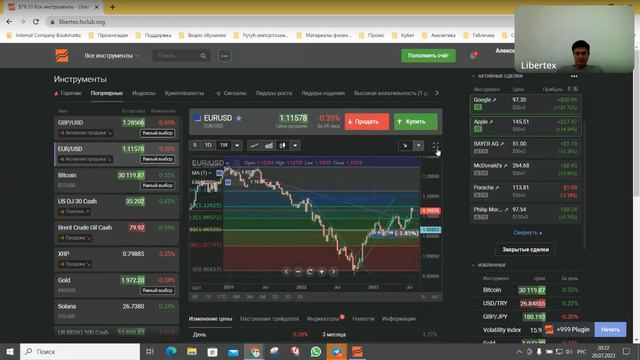The image size is (640, 360).
Task: Click the red Продать sell button
Action: click(367, 122)
